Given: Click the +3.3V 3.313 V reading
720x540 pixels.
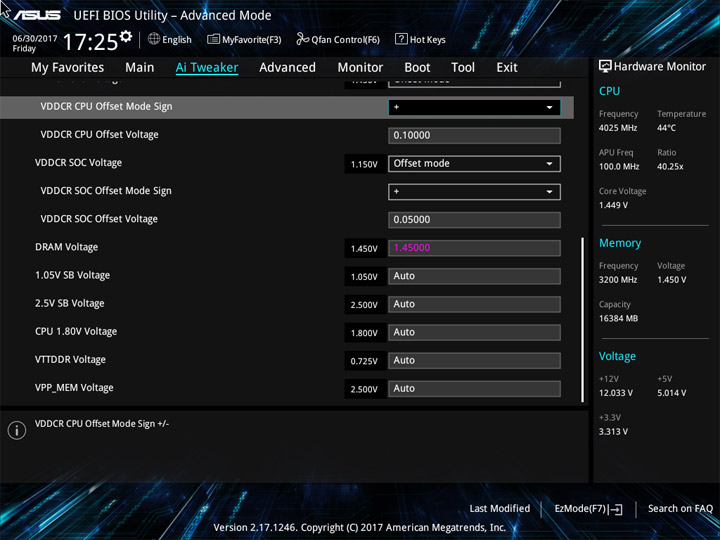Looking at the screenshot, I should [x=613, y=432].
